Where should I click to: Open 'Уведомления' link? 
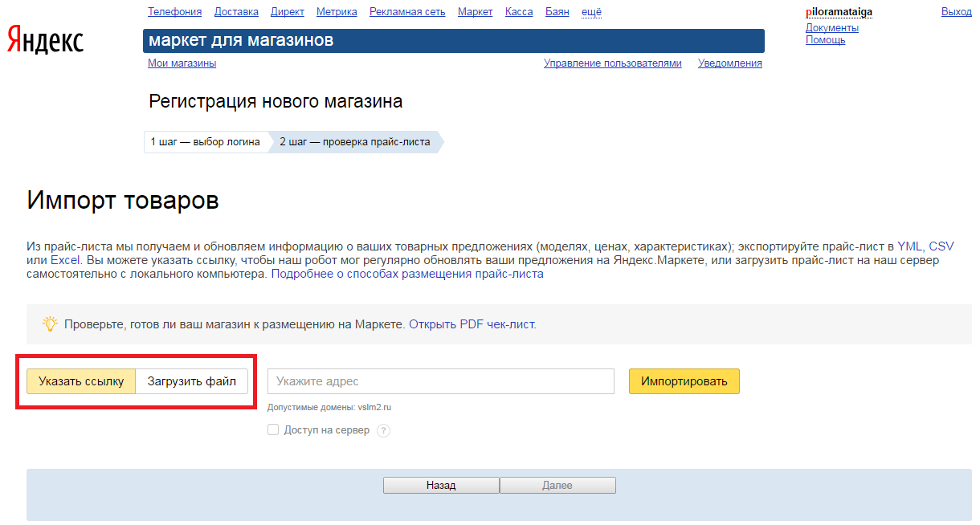(x=729, y=63)
